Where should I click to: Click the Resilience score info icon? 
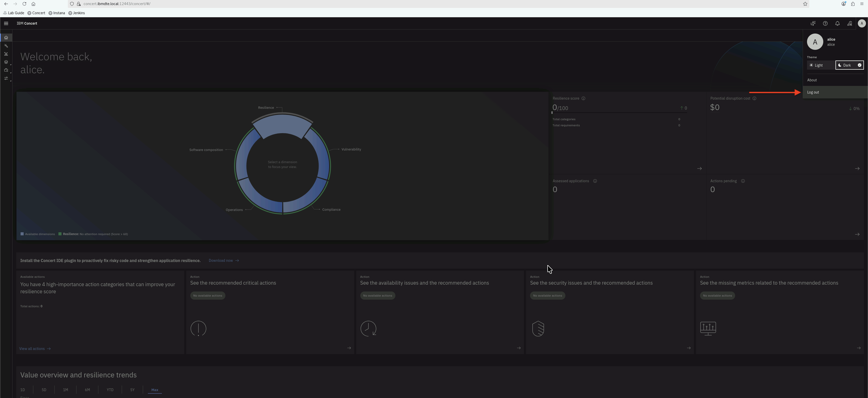click(x=583, y=98)
